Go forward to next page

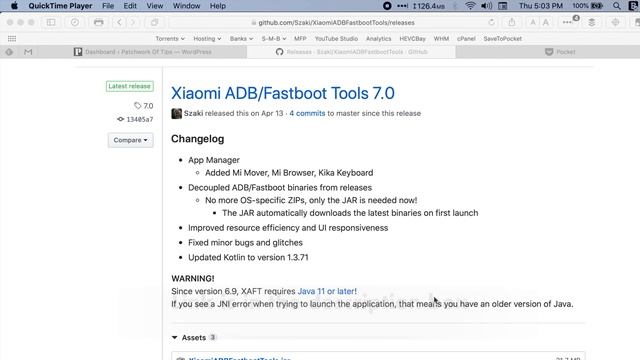click(133, 22)
